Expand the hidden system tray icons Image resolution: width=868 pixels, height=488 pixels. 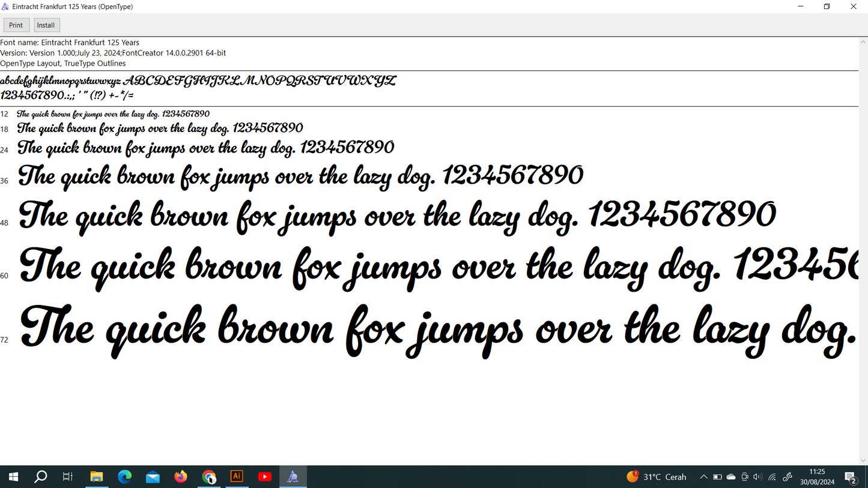(703, 477)
